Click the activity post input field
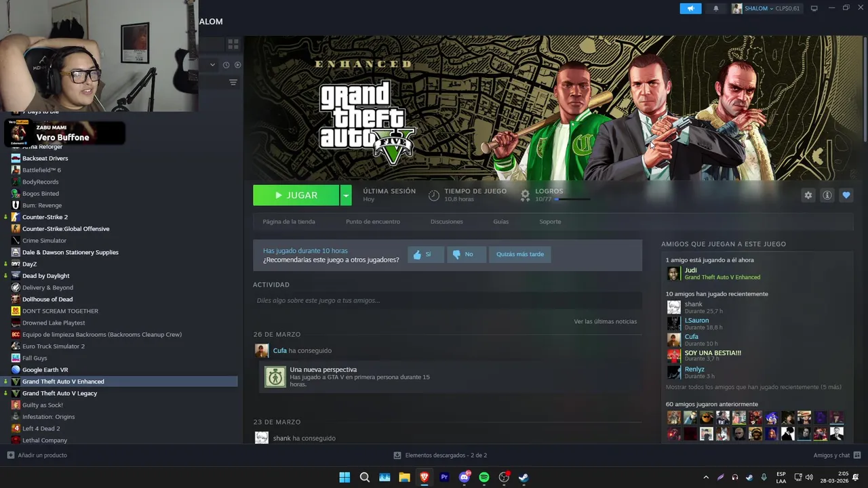The width and height of the screenshot is (868, 488). pyautogui.click(x=448, y=300)
